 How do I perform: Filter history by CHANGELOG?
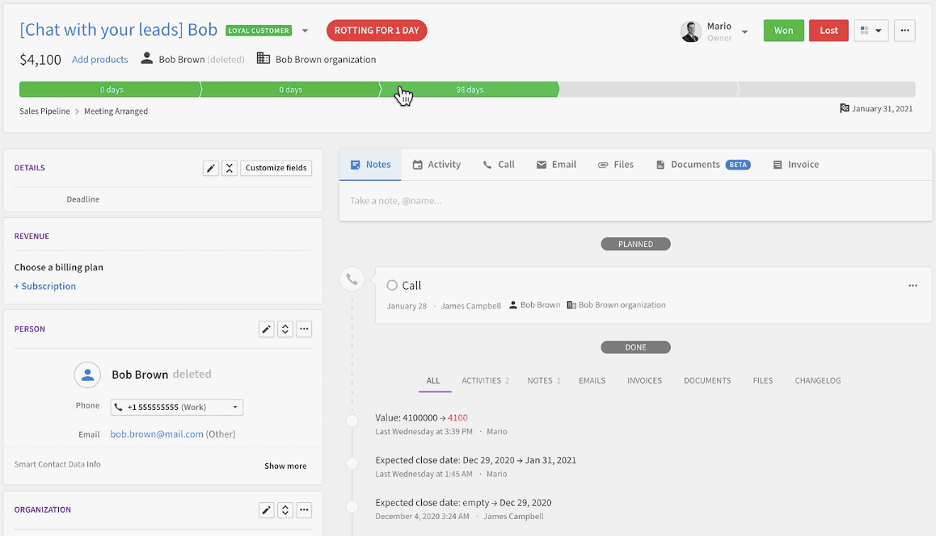coord(818,381)
